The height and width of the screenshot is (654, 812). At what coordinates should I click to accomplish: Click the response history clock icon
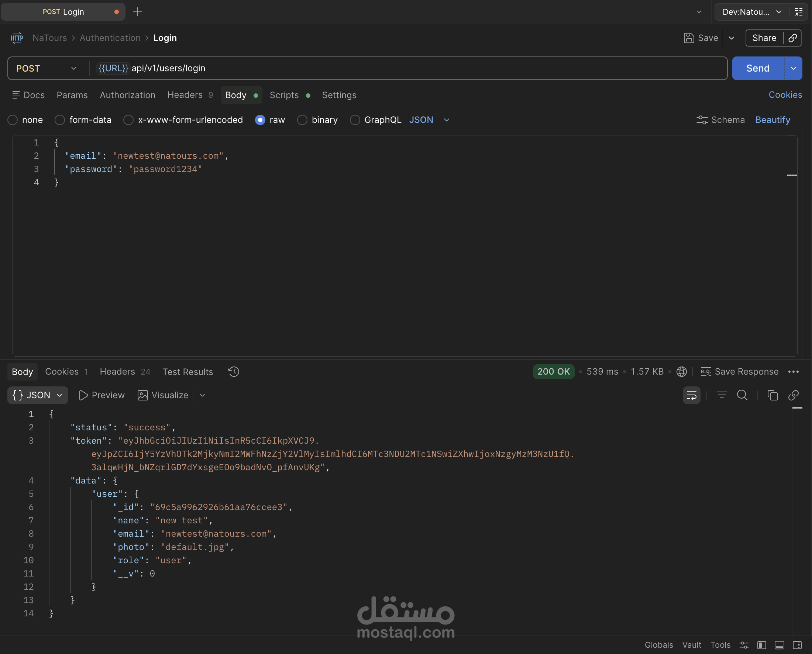tap(233, 371)
